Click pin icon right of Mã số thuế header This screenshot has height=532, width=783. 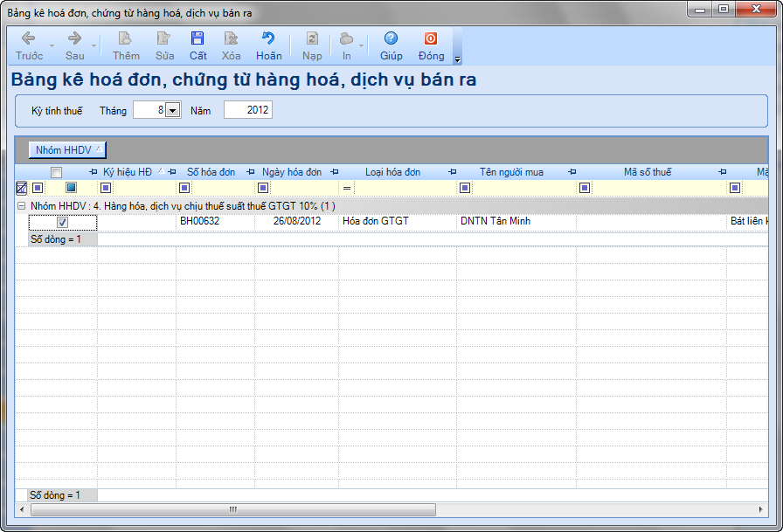(x=723, y=172)
